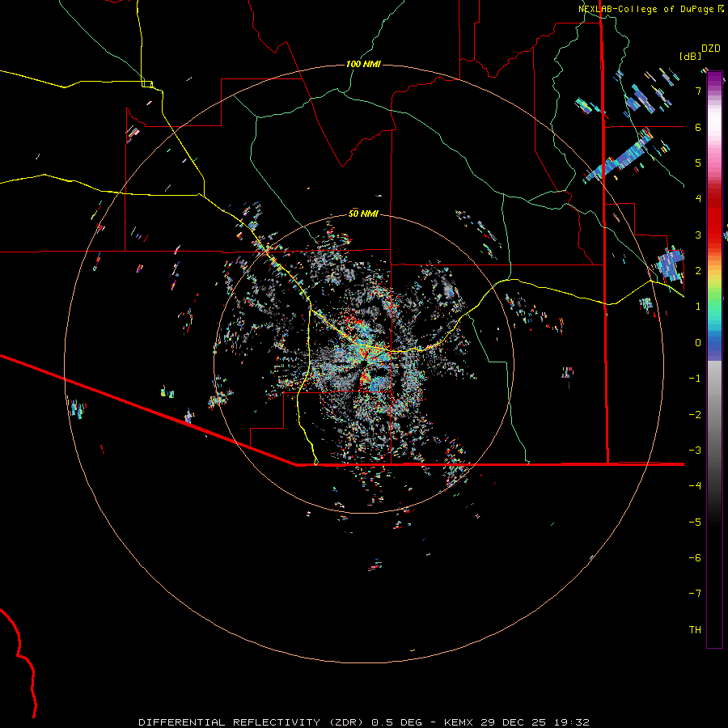Click the 2 value on the scale

[x=698, y=271]
